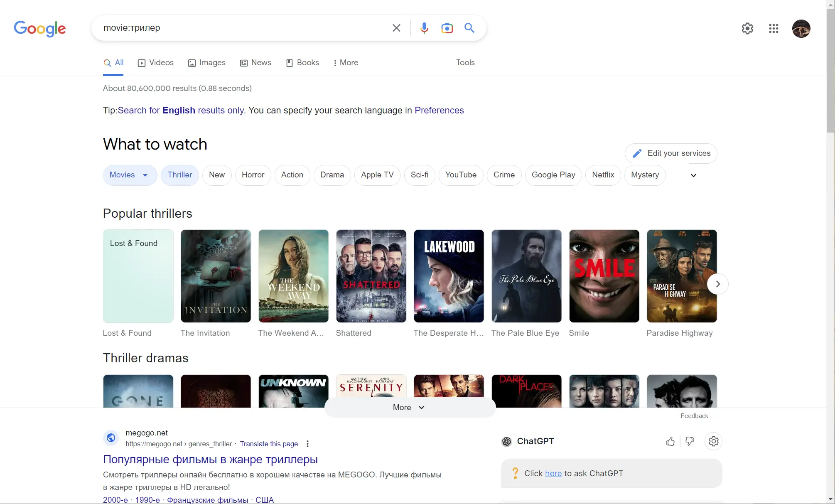
Task: Start voice search with microphone icon
Action: [424, 28]
